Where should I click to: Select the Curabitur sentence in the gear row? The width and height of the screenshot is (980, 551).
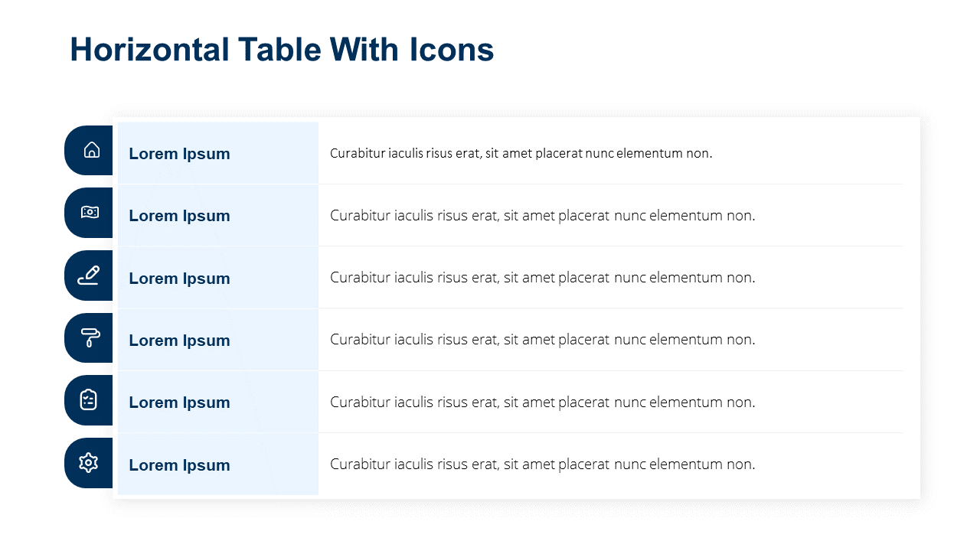542,465
